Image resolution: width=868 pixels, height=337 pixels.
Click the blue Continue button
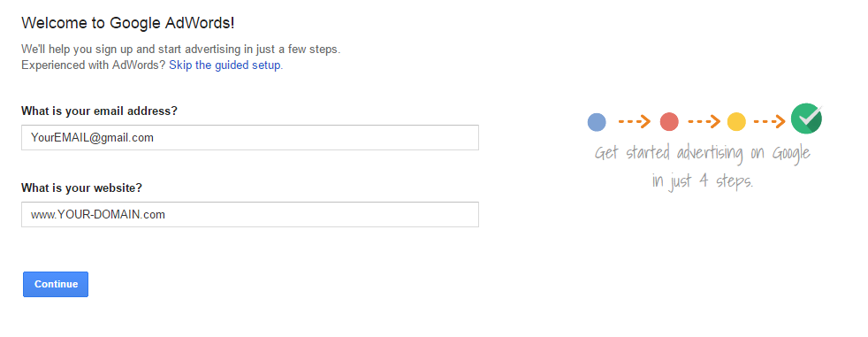56,284
